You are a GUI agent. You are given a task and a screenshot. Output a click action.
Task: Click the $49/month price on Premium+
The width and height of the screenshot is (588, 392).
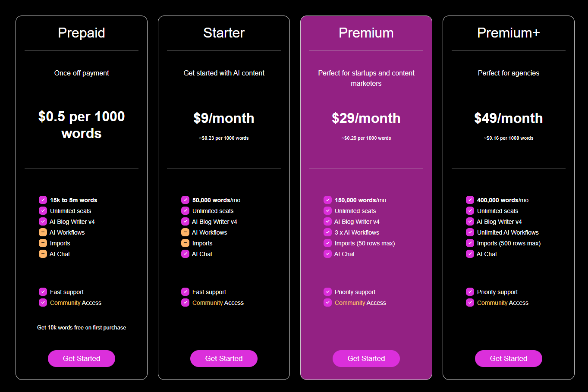pos(509,118)
